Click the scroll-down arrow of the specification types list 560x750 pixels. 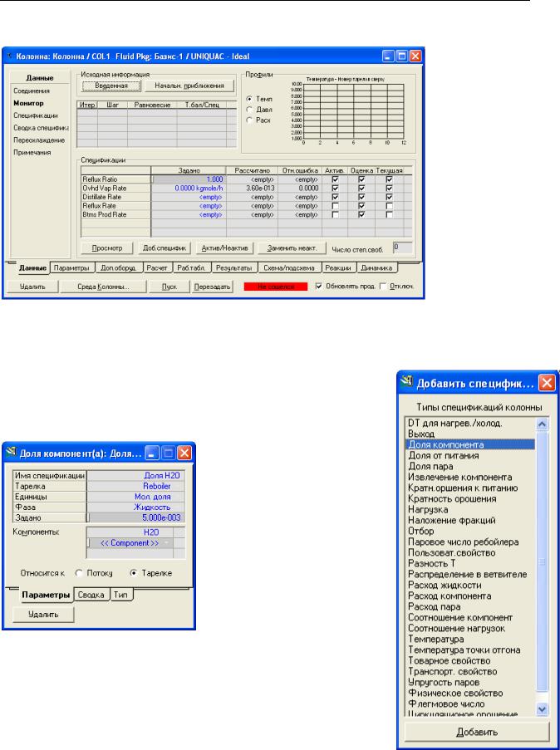click(x=542, y=709)
